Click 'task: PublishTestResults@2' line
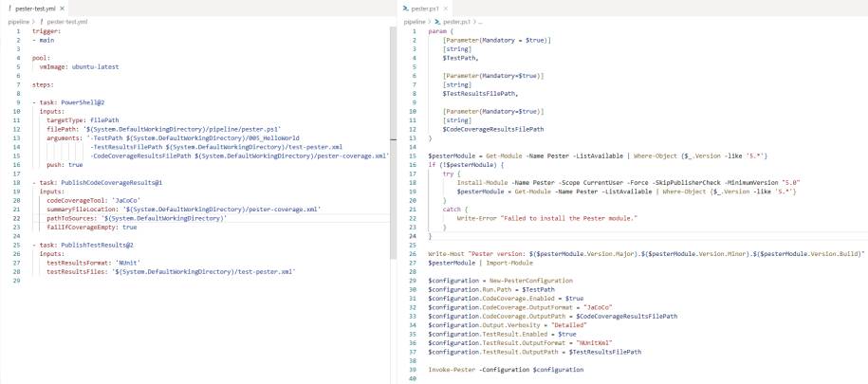The image size is (868, 384). pos(83,245)
